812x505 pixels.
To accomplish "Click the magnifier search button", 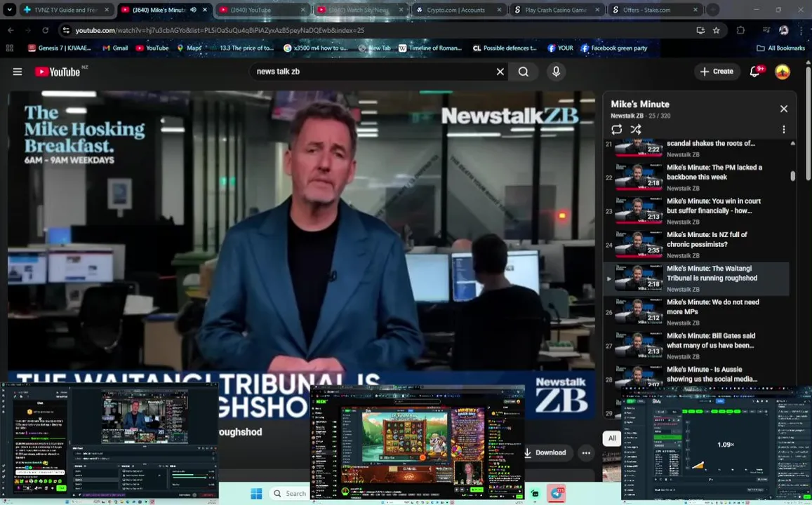I will (x=524, y=72).
